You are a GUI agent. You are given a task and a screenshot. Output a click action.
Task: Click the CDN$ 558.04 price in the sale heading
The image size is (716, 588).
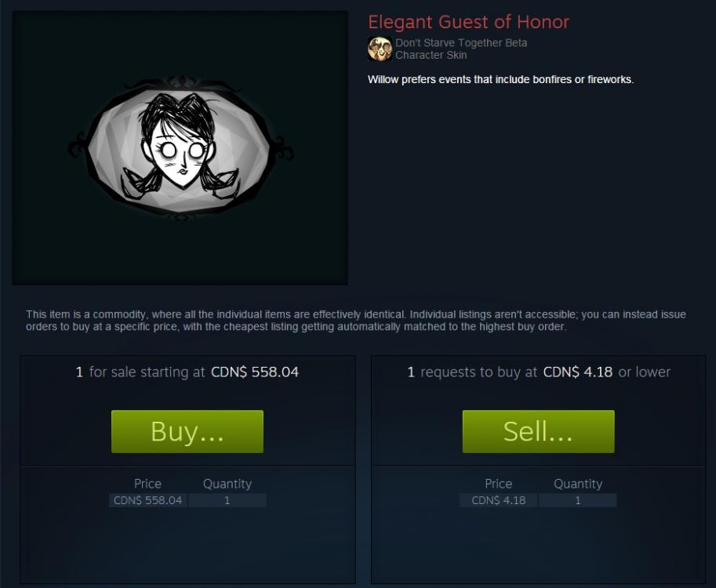[x=255, y=372]
